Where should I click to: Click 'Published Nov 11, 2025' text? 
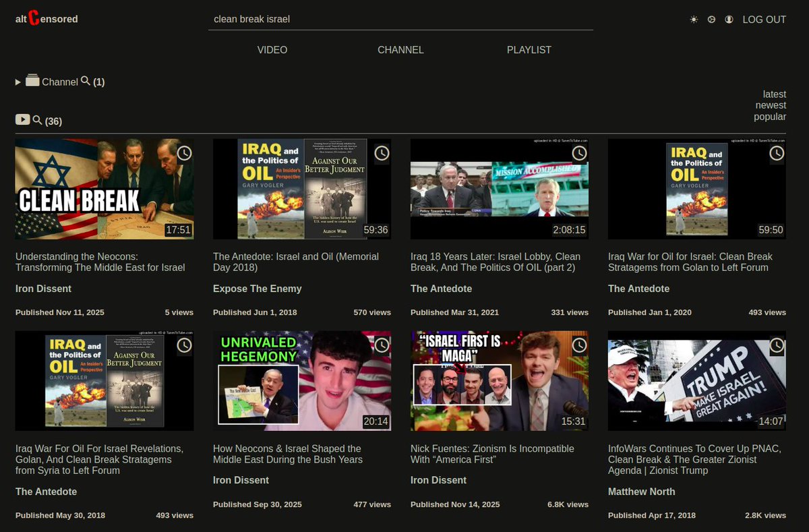point(60,312)
